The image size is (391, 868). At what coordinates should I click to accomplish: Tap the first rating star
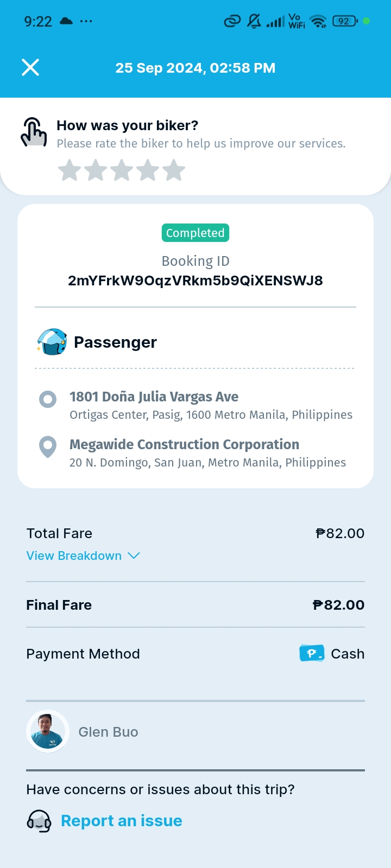(x=70, y=170)
